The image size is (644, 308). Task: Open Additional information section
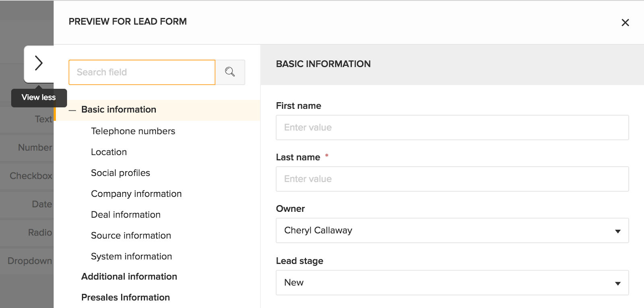pos(129,277)
